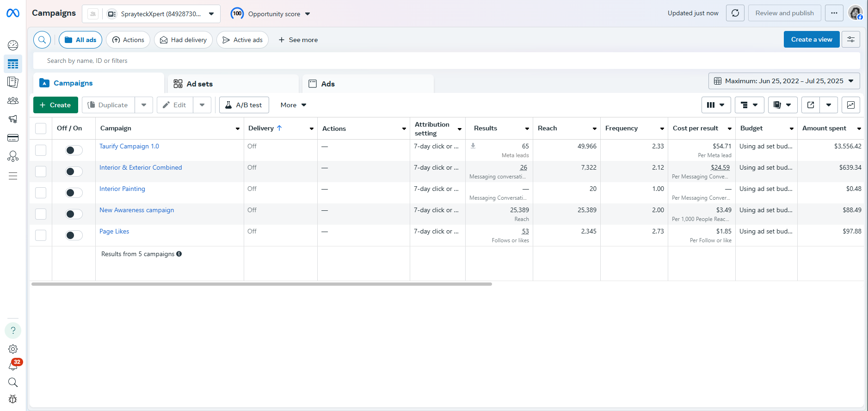The height and width of the screenshot is (411, 868).
Task: Open Events manager icon in sidebar
Action: coord(13,156)
